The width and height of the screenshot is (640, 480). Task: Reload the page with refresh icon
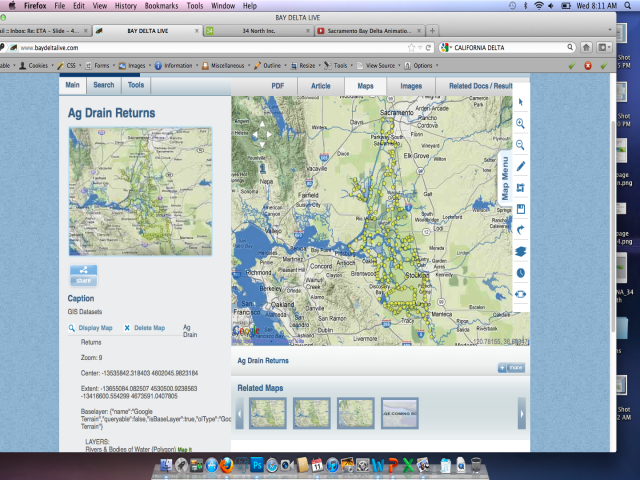click(428, 48)
